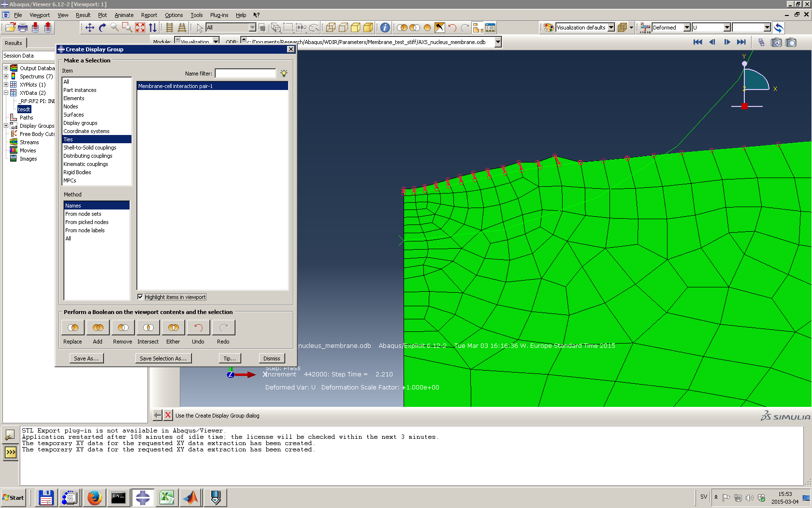The height and width of the screenshot is (508, 812).
Task: Step to the previous frame
Action: pyautogui.click(x=712, y=42)
